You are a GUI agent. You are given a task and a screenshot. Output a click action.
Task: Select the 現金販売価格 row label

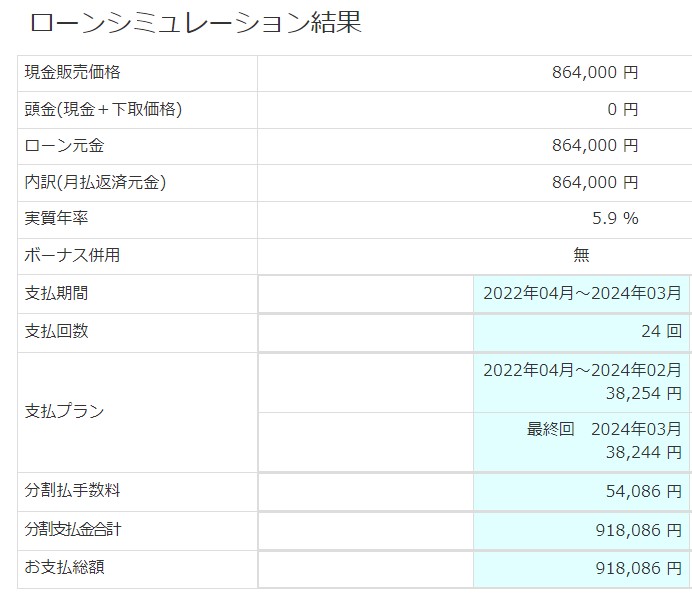(72, 72)
